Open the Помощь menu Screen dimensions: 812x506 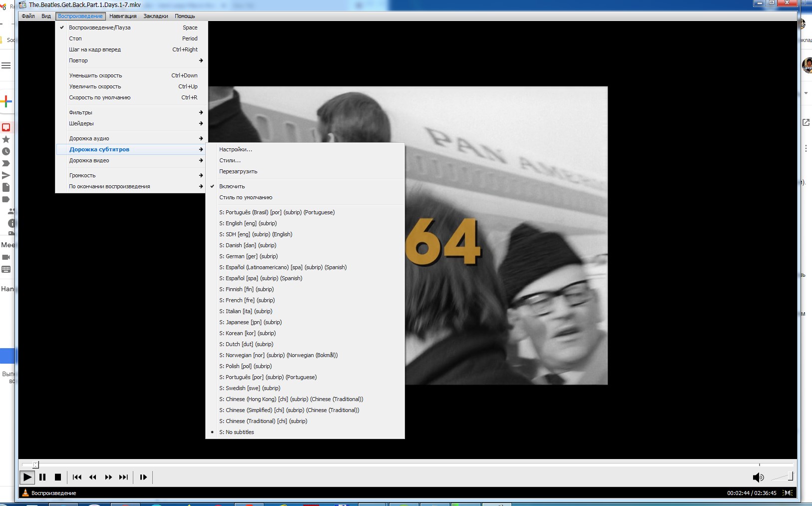coord(185,16)
